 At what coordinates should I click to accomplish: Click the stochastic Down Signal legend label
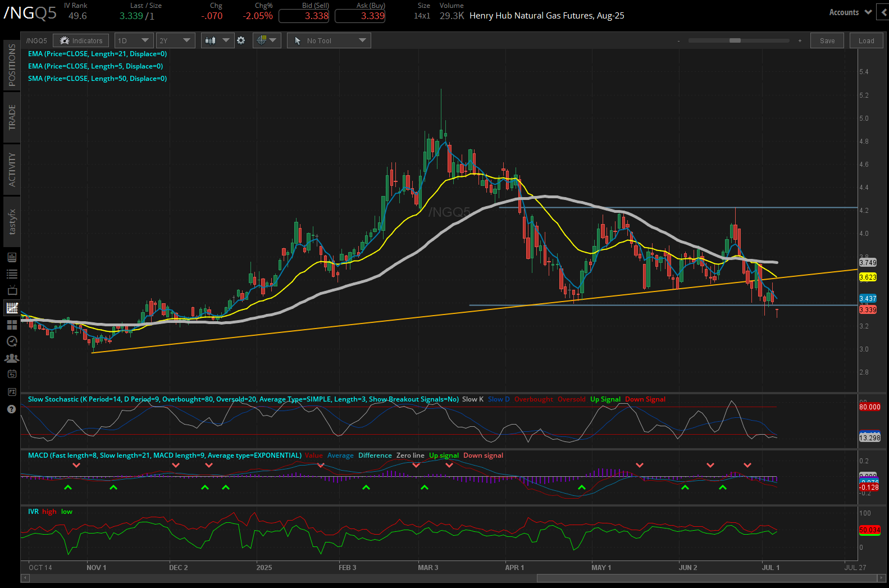coord(645,399)
